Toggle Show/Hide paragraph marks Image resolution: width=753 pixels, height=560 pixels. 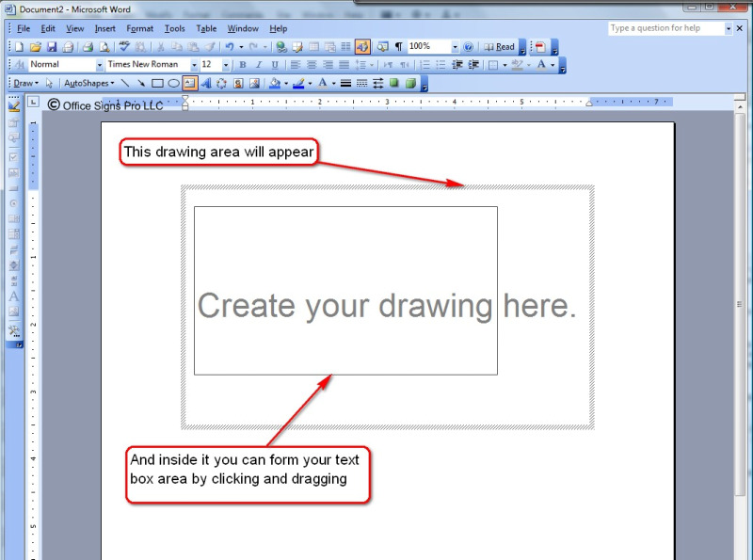tap(398, 46)
